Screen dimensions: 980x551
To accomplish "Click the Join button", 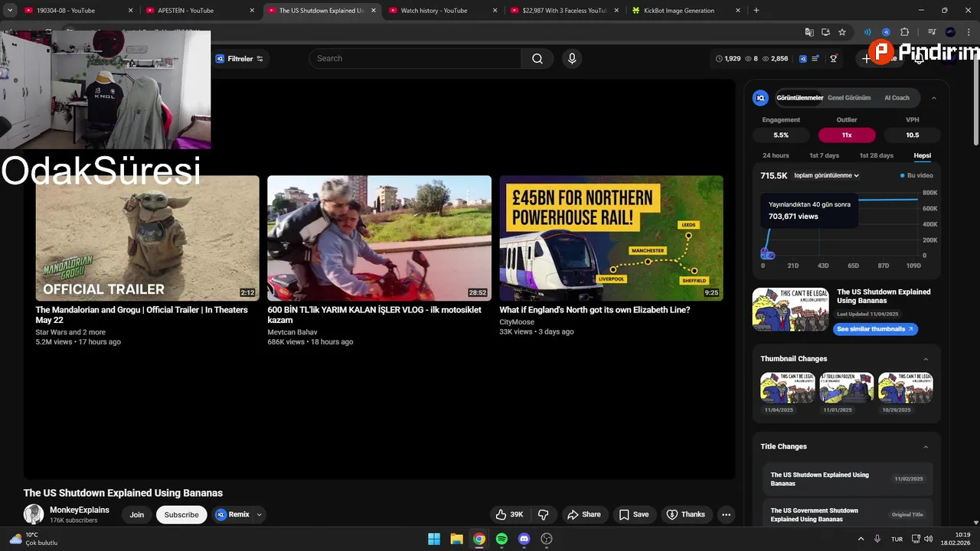I will point(136,515).
